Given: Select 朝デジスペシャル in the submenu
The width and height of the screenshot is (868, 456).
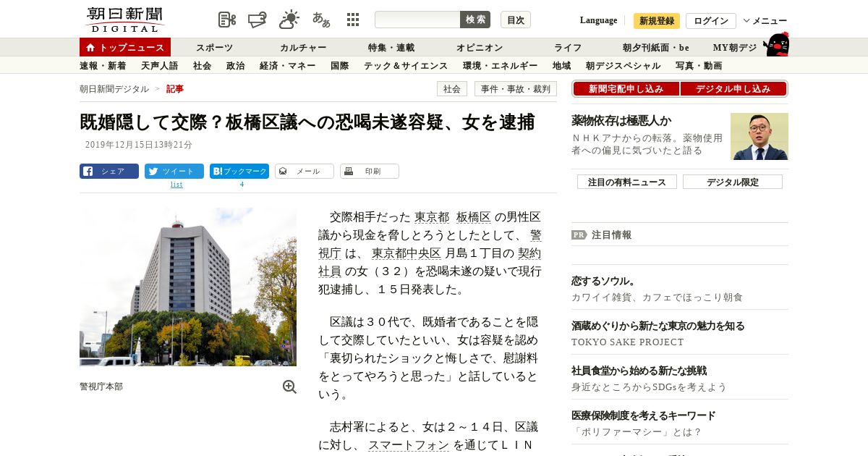Looking at the screenshot, I should (x=624, y=66).
